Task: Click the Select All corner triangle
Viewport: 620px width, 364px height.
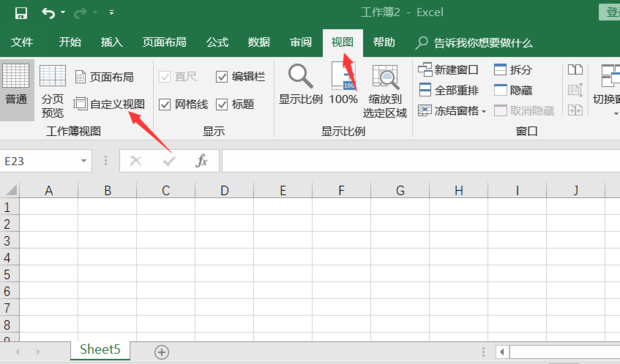Action: pyautogui.click(x=11, y=190)
